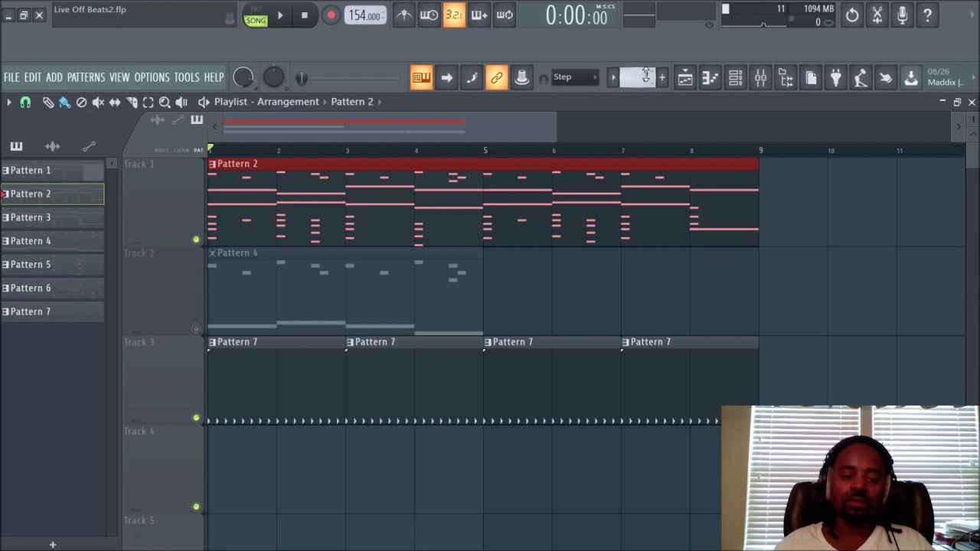Select the Mute tool

click(98, 102)
